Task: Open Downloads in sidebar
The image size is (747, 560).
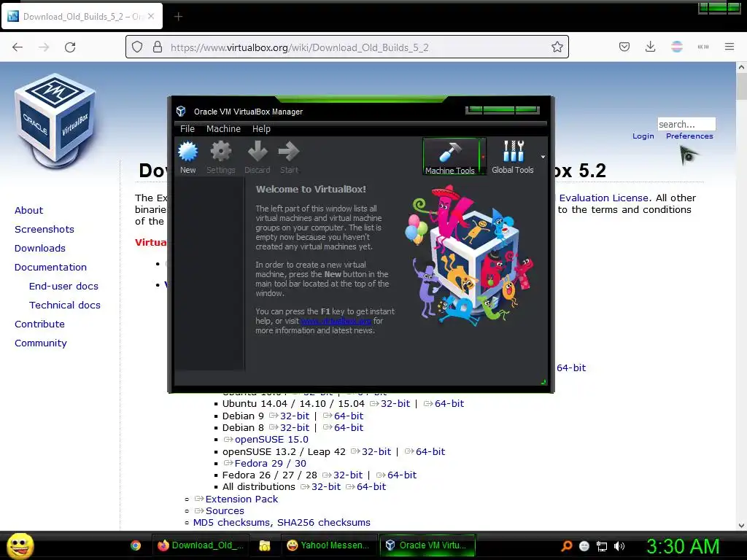Action: tap(40, 249)
